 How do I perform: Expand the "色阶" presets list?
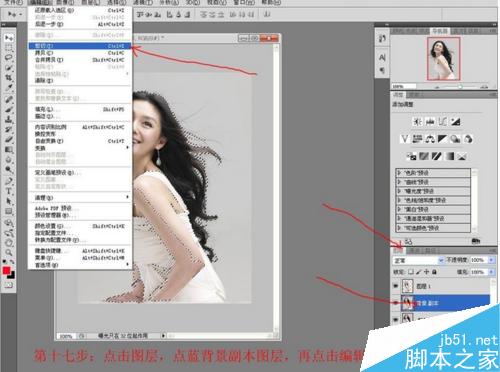tap(399, 173)
